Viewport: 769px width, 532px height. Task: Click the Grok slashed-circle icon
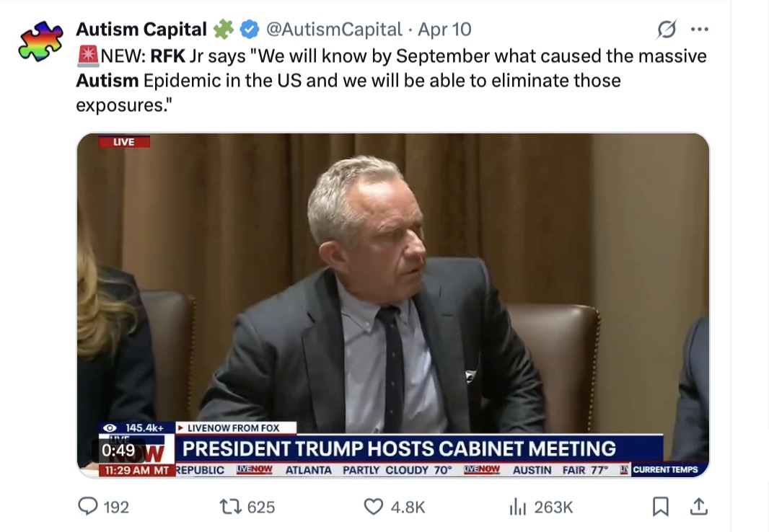[667, 30]
